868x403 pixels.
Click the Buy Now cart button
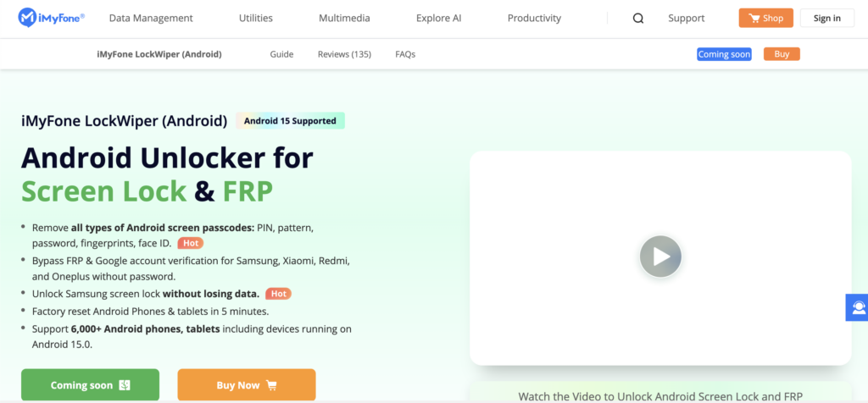point(247,384)
